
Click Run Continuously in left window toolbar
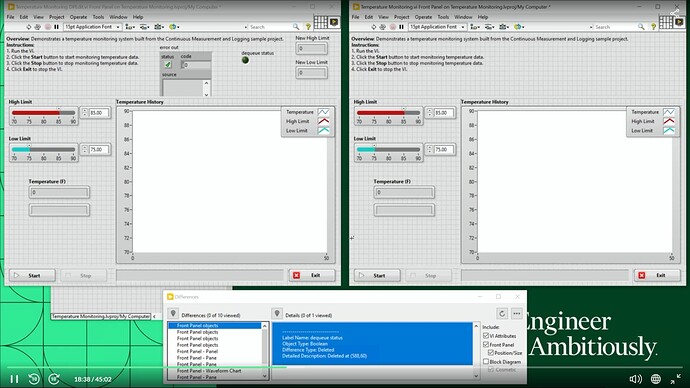click(37, 27)
